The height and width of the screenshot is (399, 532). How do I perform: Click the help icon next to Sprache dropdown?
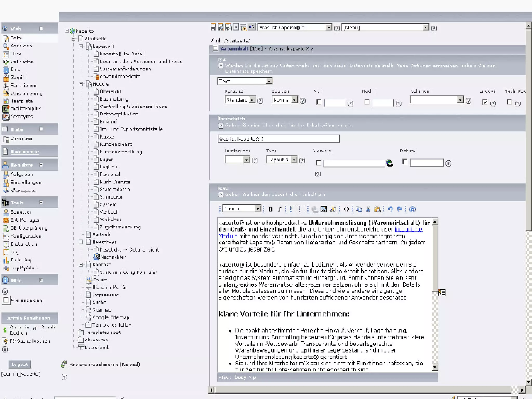pyautogui.click(x=260, y=101)
